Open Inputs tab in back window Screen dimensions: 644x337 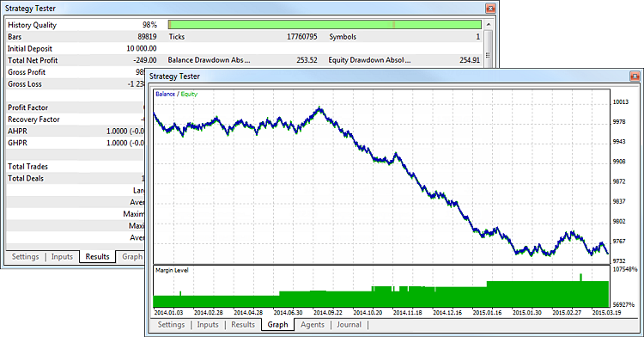point(62,257)
